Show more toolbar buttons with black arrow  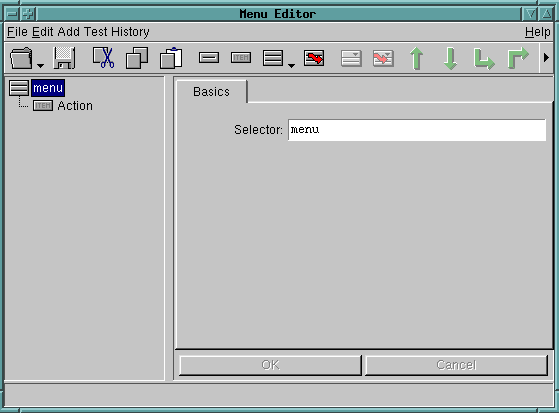click(546, 57)
